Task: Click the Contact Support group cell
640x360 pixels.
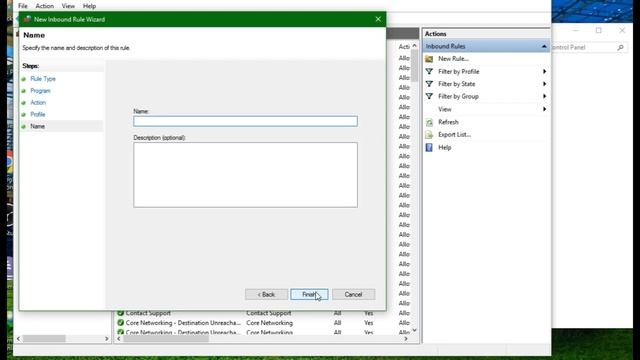Action: coord(269,313)
